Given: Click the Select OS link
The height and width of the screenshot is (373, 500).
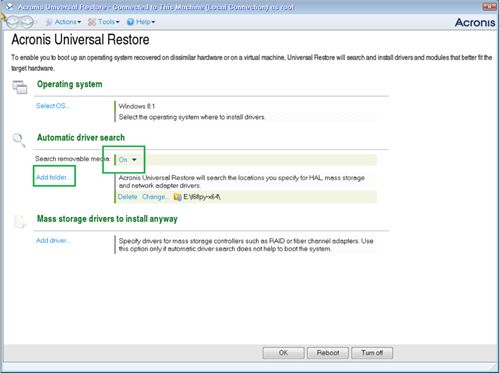Looking at the screenshot, I should point(52,106).
